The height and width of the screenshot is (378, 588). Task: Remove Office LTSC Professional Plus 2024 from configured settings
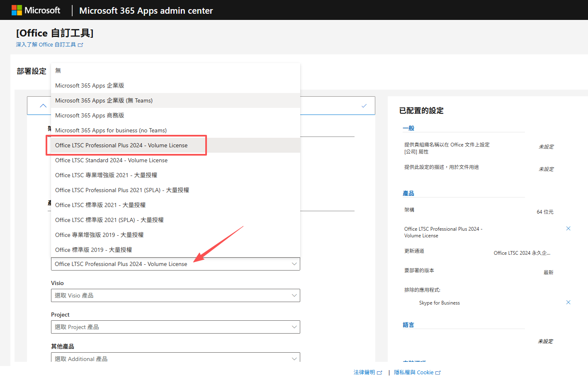click(568, 229)
